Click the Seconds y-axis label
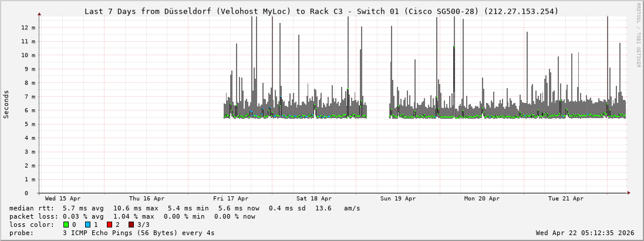This screenshot has width=644, height=241. (x=6, y=104)
